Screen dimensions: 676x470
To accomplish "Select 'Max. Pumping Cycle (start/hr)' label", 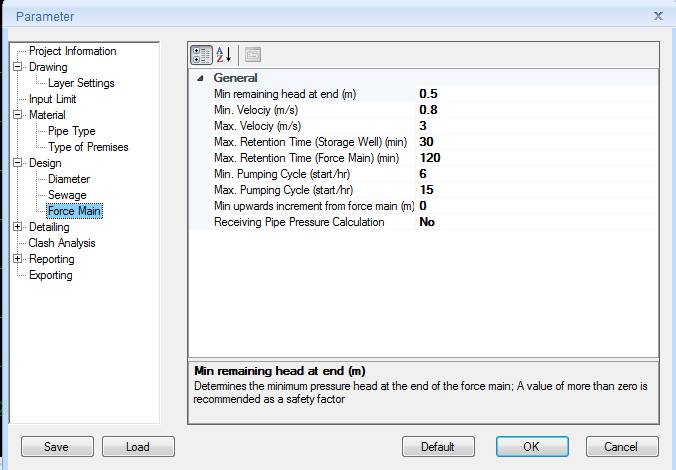I will point(283,189).
